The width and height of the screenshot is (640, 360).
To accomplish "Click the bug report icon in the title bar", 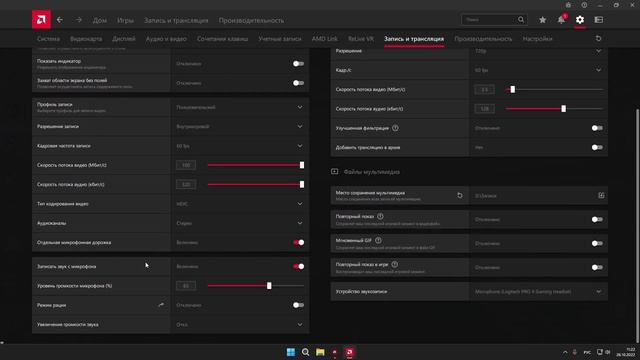I will click(x=568, y=5).
